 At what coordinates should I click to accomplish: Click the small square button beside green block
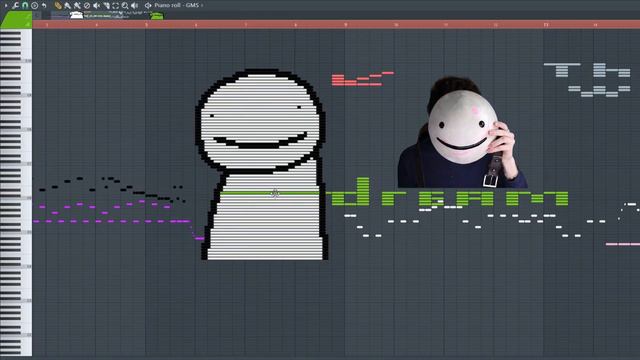pos(37,16)
